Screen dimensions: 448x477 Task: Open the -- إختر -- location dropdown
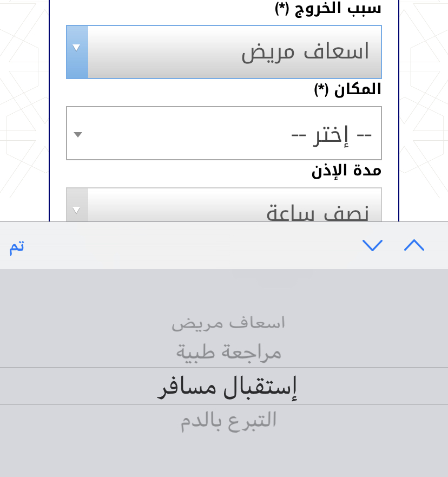[x=223, y=133]
